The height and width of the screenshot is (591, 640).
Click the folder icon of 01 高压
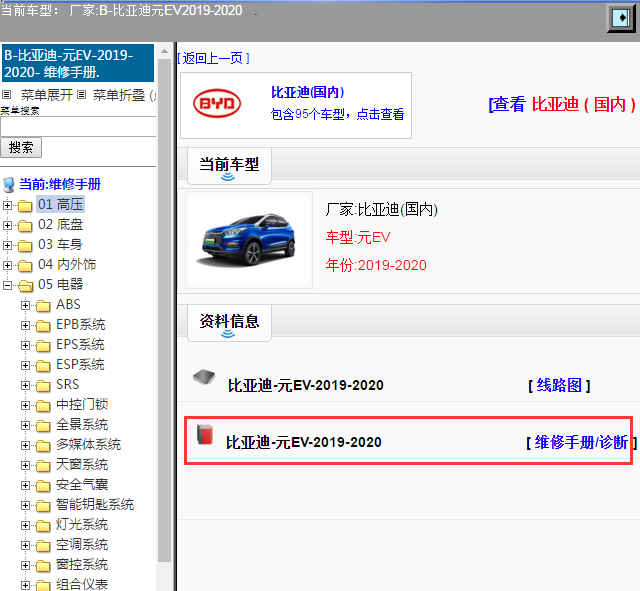(25, 206)
